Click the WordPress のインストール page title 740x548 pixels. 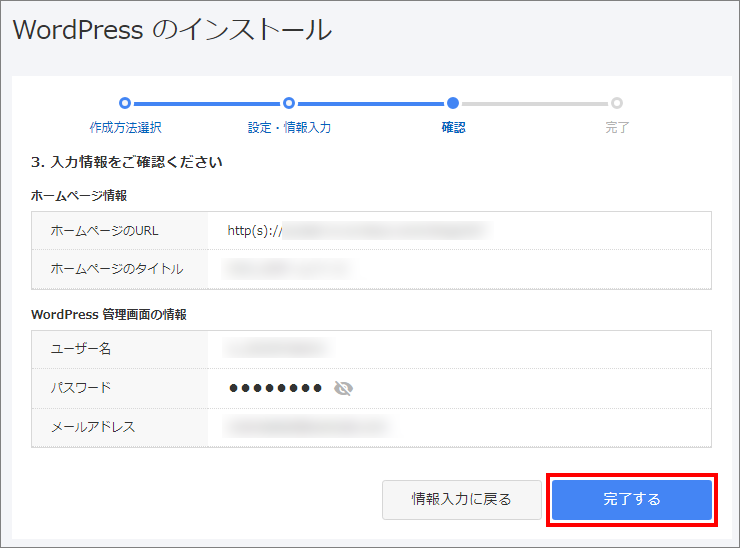tap(172, 30)
